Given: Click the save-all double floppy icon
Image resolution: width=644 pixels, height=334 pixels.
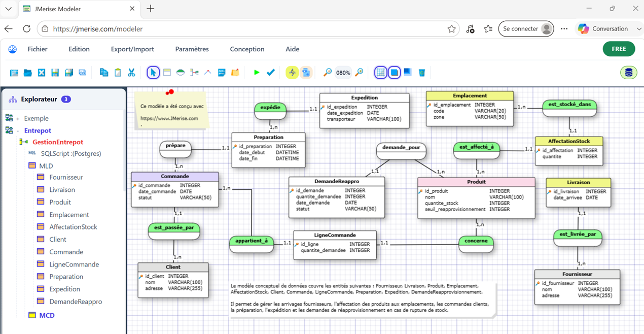Looking at the screenshot, I should pos(69,73).
